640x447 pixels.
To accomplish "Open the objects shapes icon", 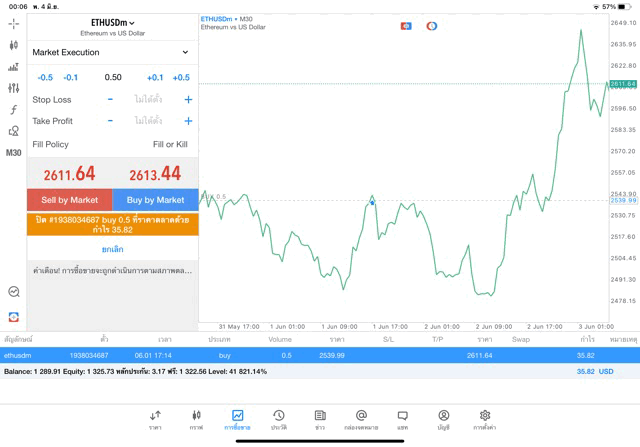I will [13, 131].
